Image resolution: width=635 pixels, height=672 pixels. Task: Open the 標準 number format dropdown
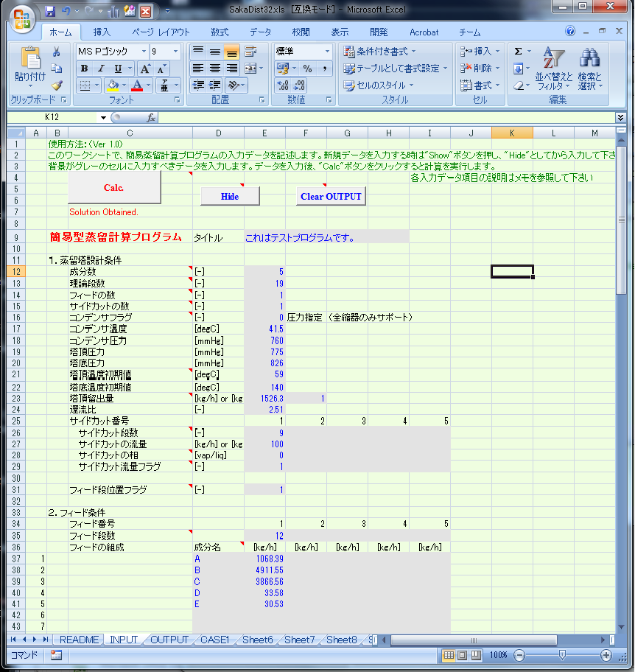click(x=327, y=52)
